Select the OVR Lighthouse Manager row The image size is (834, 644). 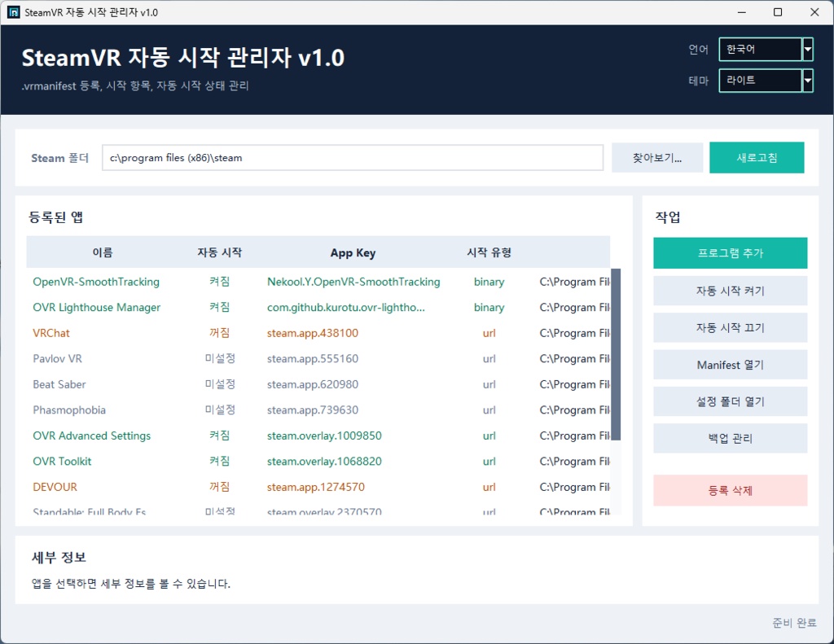[318, 308]
